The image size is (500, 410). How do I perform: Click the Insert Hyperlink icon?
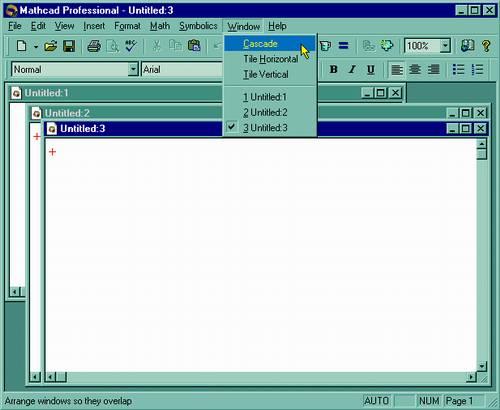coord(368,46)
